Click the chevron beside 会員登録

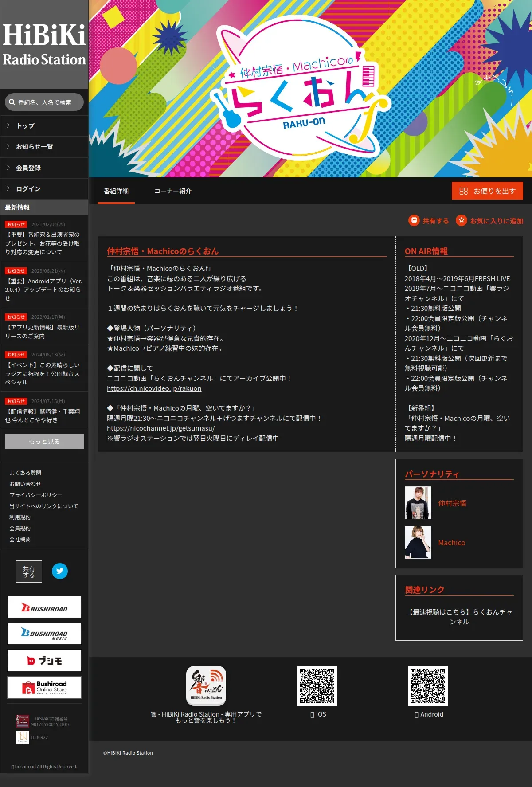pyautogui.click(x=8, y=168)
